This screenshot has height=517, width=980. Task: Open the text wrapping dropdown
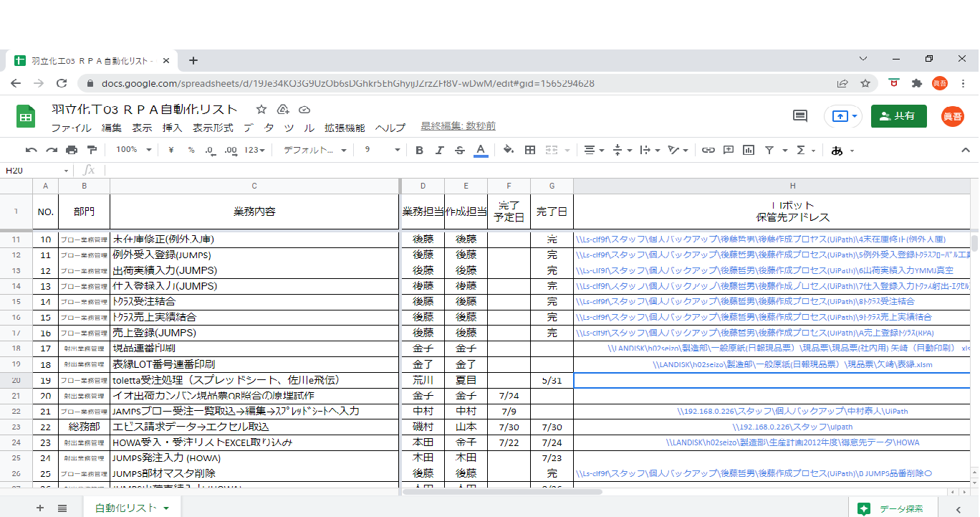[x=649, y=150]
